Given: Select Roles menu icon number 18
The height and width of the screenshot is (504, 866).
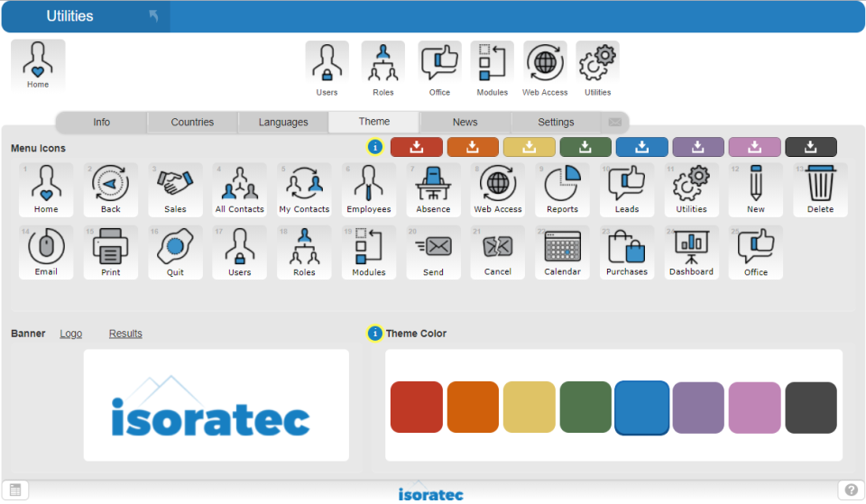Looking at the screenshot, I should click(x=304, y=252).
